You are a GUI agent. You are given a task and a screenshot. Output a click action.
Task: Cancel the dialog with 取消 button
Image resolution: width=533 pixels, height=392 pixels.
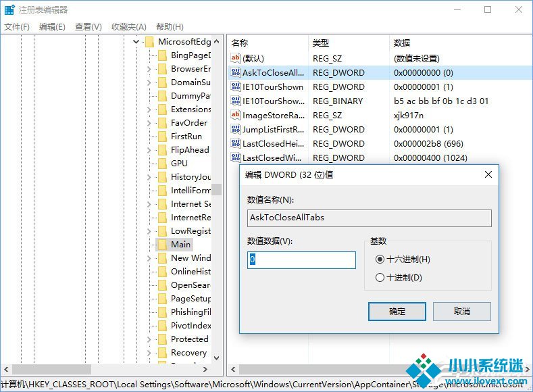coord(462,312)
